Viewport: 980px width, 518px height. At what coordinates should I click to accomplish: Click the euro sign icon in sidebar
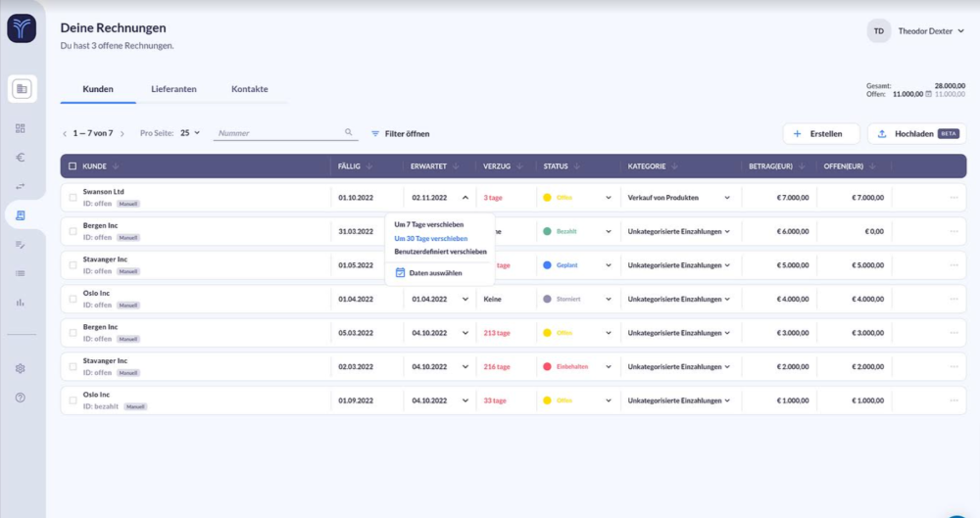21,157
